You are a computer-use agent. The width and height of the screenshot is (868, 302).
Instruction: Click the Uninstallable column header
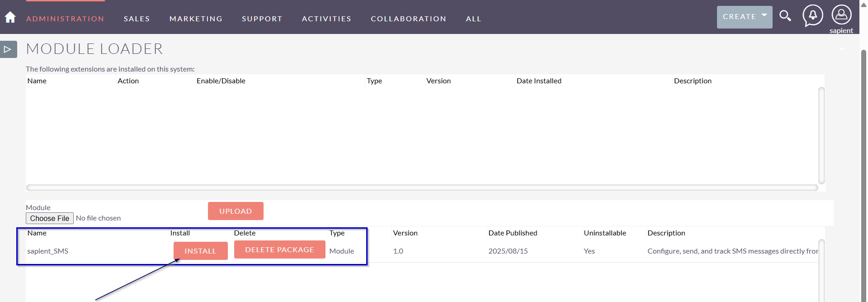[605, 233]
